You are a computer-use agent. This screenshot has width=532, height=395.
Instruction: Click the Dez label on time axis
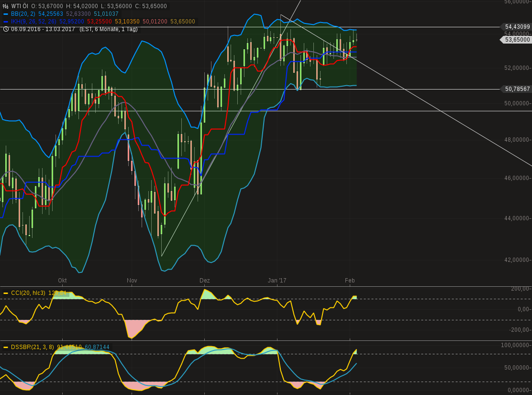[205, 281]
